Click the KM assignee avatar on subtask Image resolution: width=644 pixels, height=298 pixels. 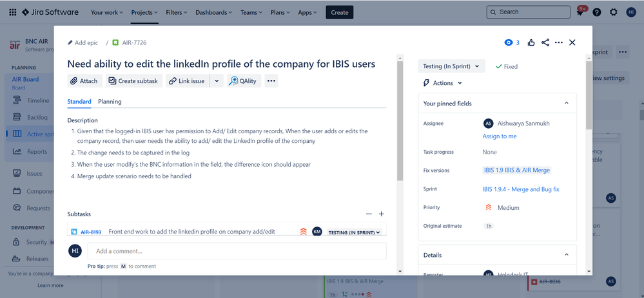[x=317, y=232]
